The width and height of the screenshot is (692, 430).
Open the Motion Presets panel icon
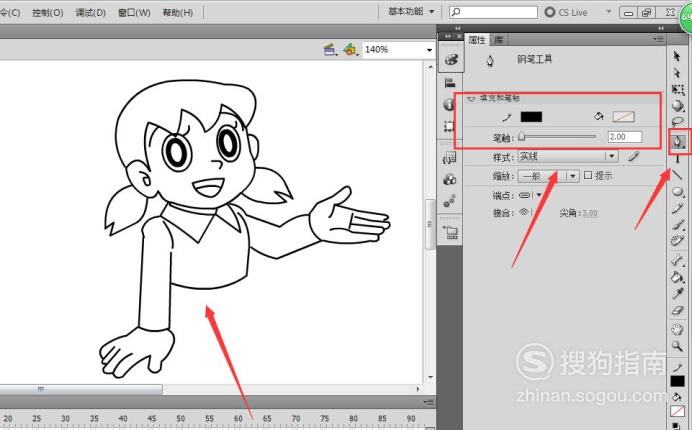pos(450,201)
